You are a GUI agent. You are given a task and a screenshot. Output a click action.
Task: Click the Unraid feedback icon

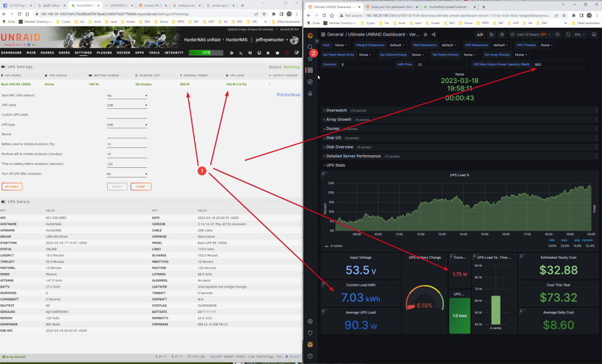point(250,53)
